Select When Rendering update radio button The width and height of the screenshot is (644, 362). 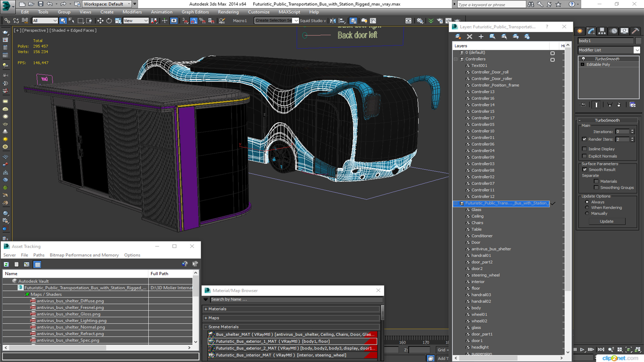point(587,207)
